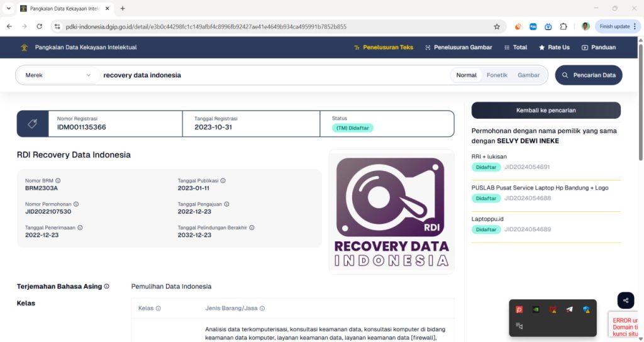
Task: Go back to previous browser page
Action: 9,26
